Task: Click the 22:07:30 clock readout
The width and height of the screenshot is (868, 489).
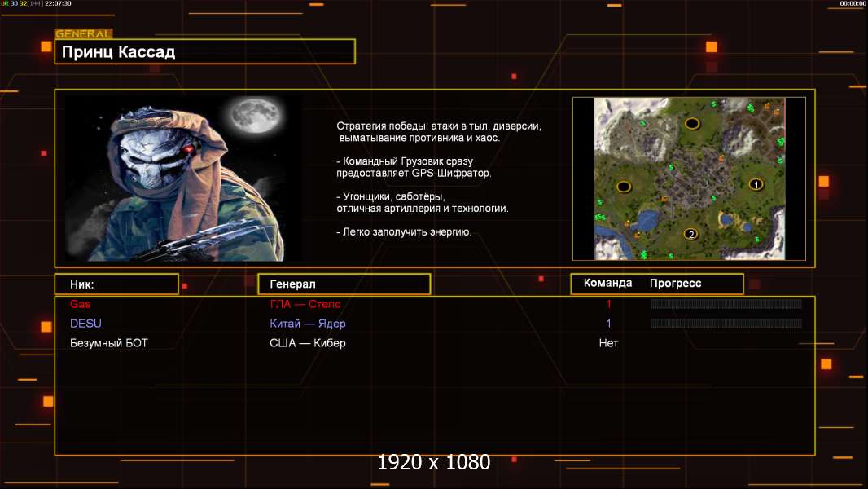Action: pyautogui.click(x=58, y=3)
